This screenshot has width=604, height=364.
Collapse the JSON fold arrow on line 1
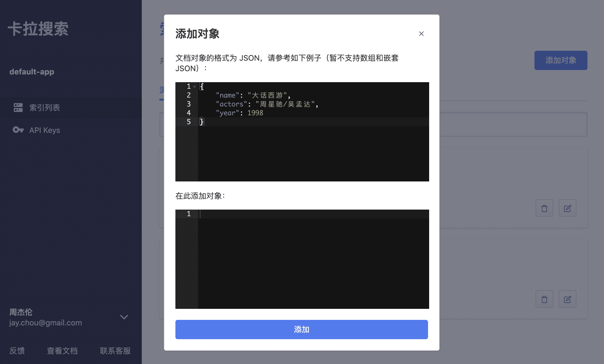[x=195, y=87]
